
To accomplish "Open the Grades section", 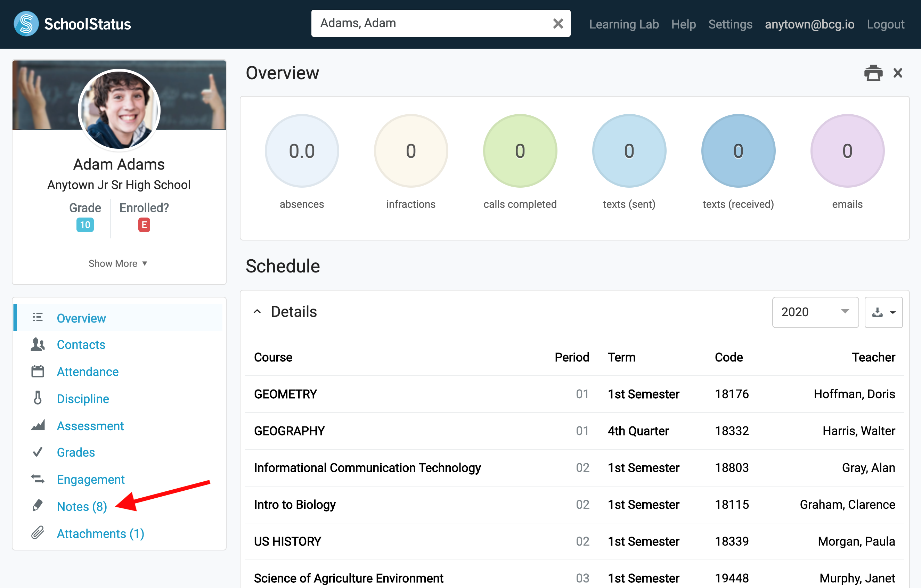I will click(76, 452).
